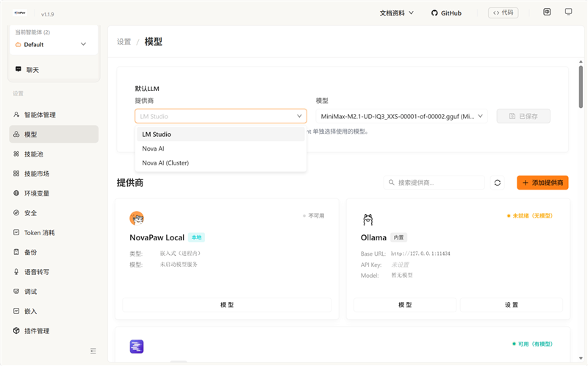Choose Nova AI (Cluster) option
This screenshot has height=366, width=588.
(221, 162)
